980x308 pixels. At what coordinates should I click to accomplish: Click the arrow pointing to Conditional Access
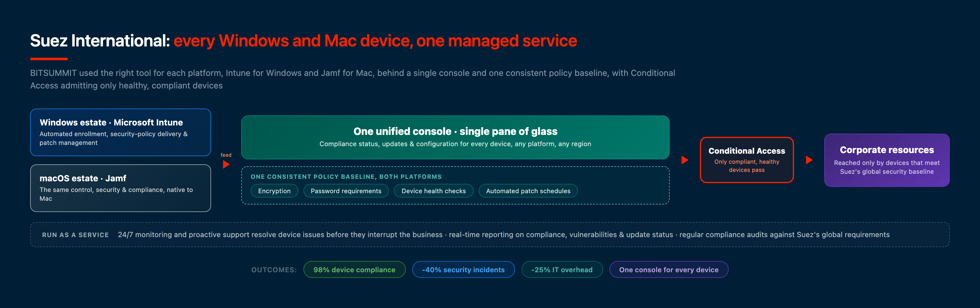(x=685, y=160)
